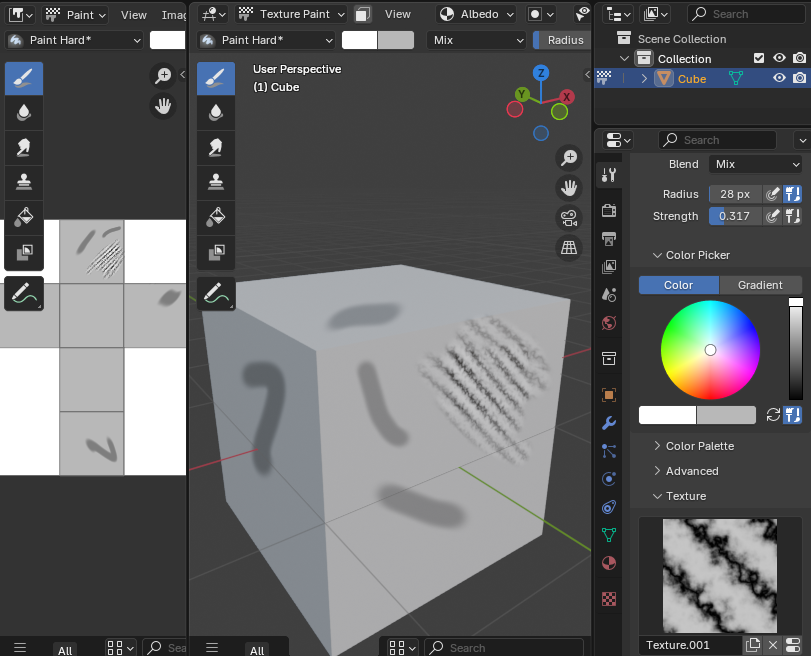The width and height of the screenshot is (811, 656).
Task: Adjust the Strength slider value
Action: coord(734,216)
